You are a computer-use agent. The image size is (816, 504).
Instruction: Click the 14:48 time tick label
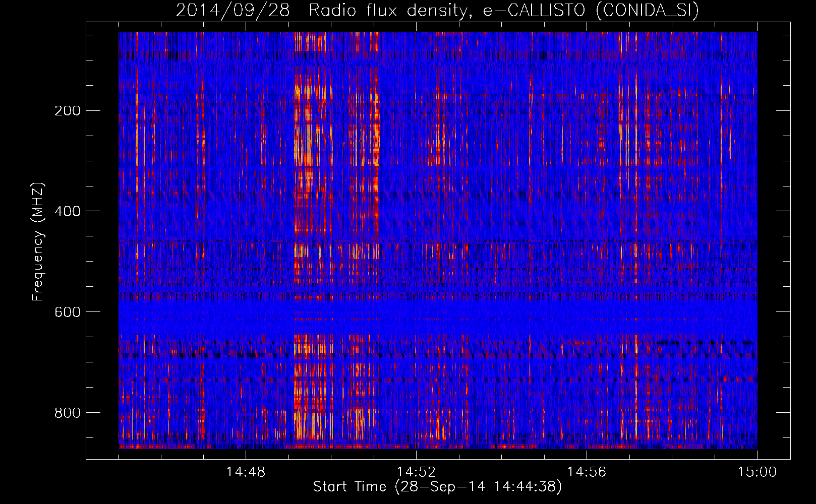[246, 472]
